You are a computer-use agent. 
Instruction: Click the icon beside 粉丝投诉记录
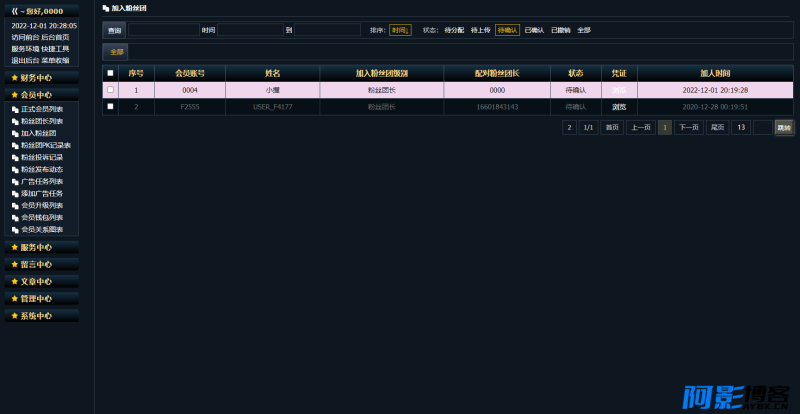coord(15,158)
